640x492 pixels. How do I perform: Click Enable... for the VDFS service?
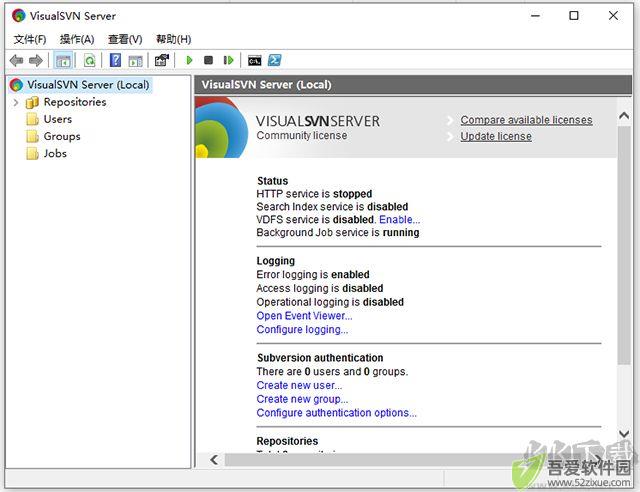[x=400, y=220]
